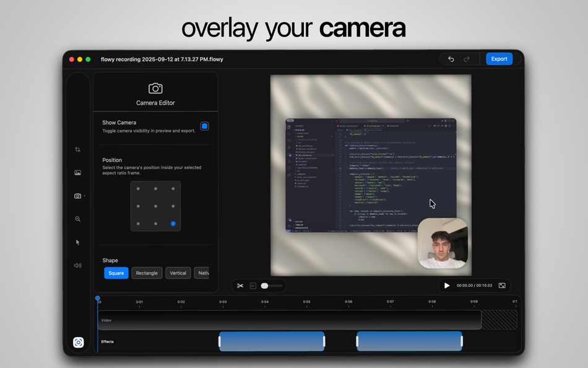Open the settings gear at the bottom left
Image resolution: width=588 pixels, height=368 pixels.
(78, 342)
